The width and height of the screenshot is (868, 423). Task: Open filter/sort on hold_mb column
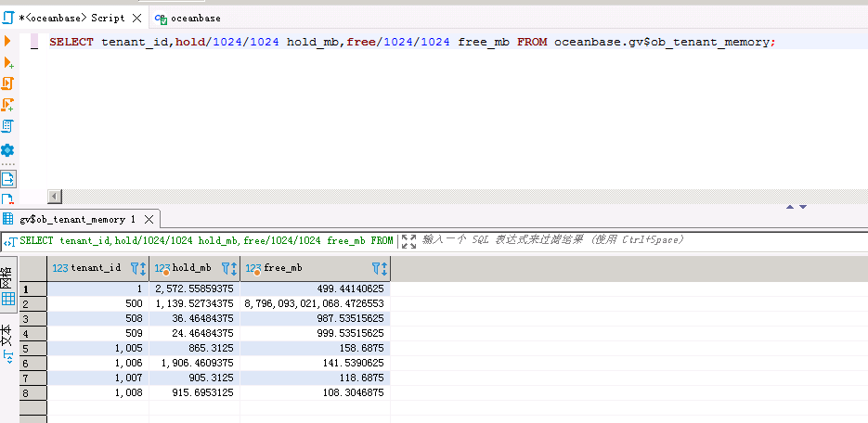[x=229, y=268]
